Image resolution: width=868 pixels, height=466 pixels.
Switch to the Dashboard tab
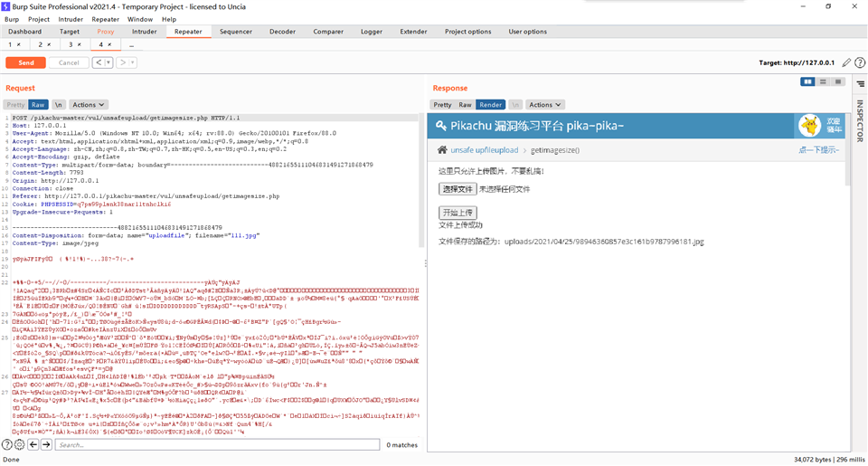25,32
